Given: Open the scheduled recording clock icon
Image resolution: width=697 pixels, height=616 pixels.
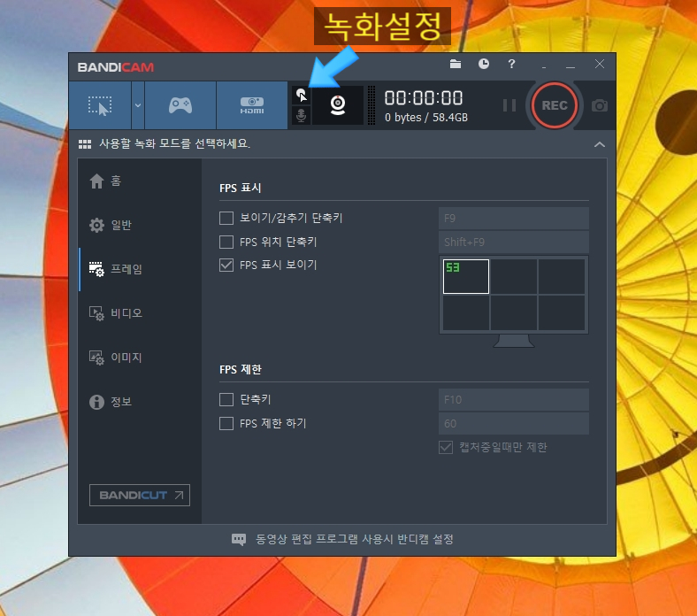Looking at the screenshot, I should pos(484,64).
